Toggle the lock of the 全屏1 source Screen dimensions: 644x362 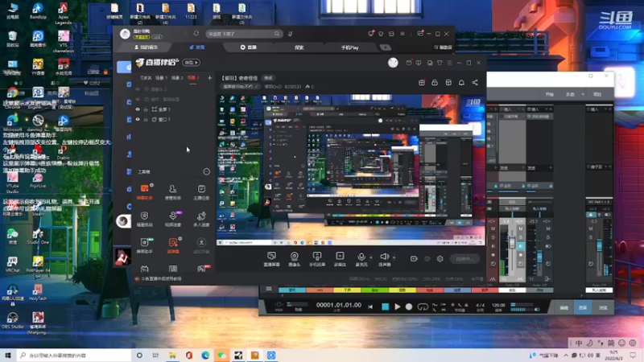(146, 109)
